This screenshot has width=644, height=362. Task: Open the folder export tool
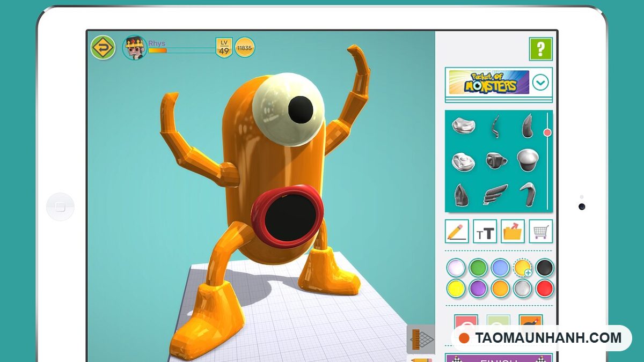(513, 231)
